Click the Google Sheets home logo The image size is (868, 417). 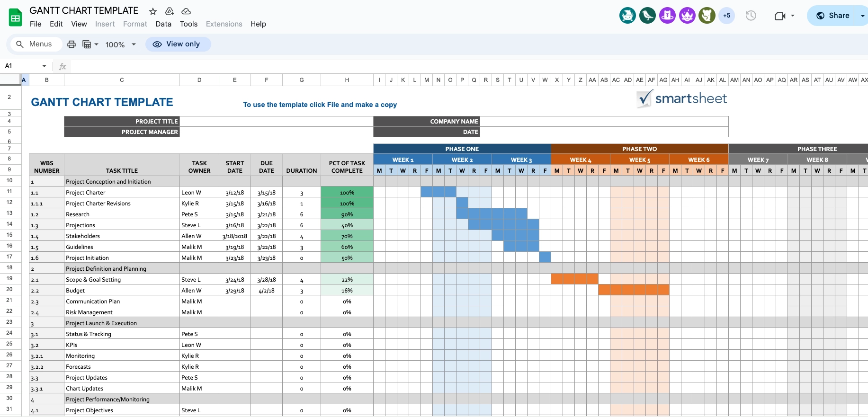tap(16, 18)
